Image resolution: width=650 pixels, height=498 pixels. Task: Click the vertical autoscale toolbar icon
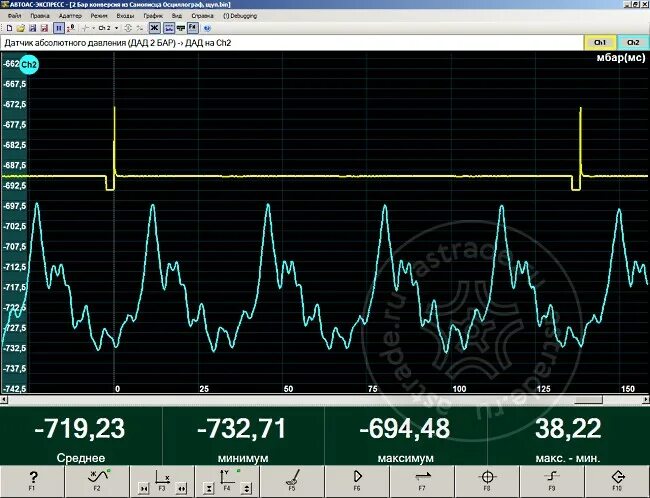[x=128, y=28]
